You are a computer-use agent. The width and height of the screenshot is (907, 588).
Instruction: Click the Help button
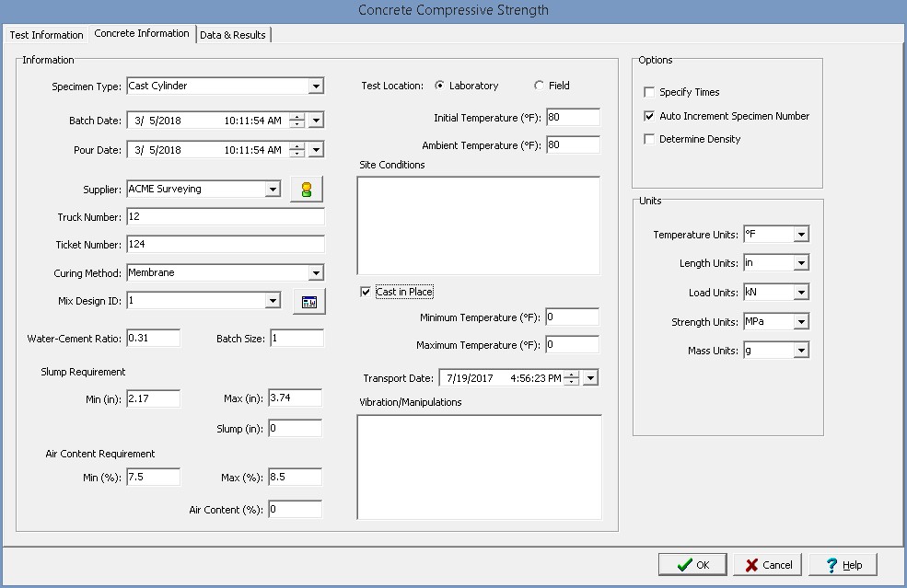tap(843, 564)
